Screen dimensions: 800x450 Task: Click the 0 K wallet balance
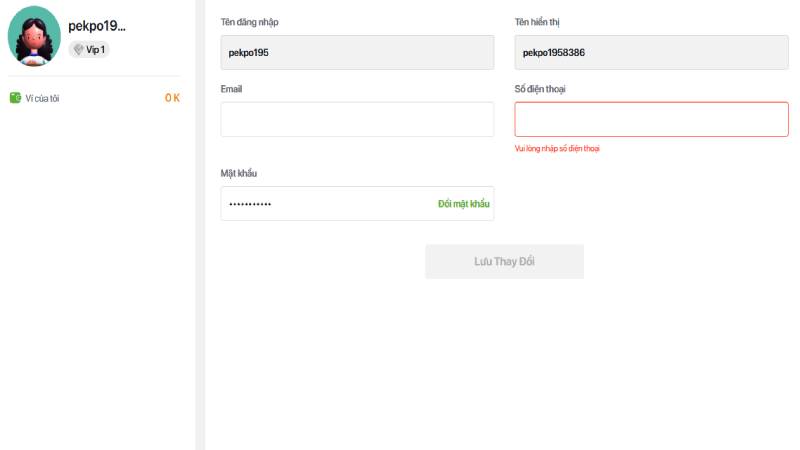[172, 98]
